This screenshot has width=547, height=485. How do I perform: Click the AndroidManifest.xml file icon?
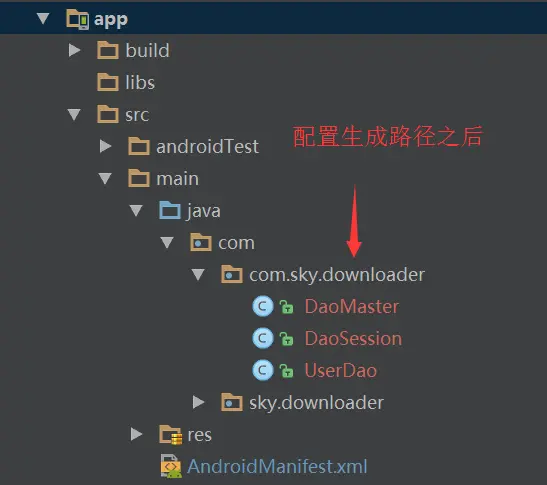point(171,466)
